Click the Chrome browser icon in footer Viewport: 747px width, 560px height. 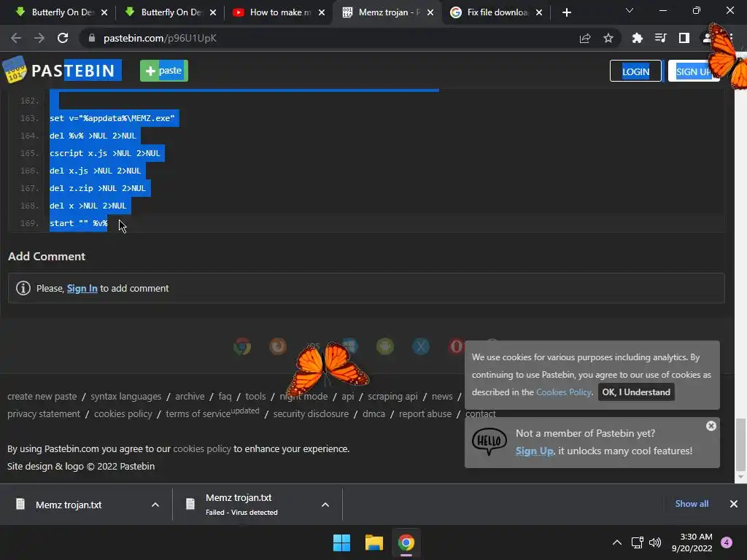point(242,346)
